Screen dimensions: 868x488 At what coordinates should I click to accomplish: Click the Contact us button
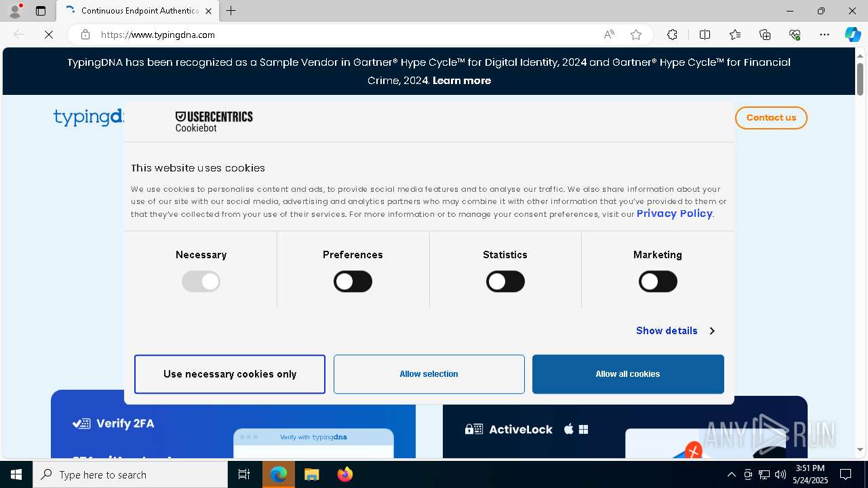(771, 118)
